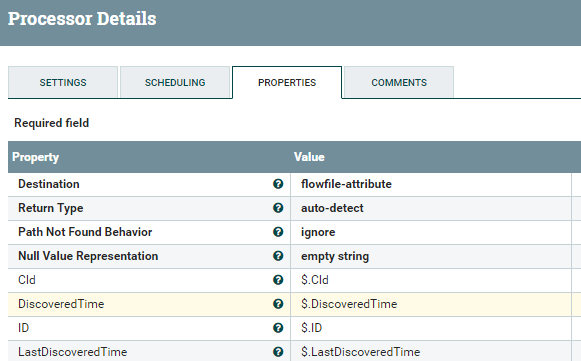Viewport: 581px width, 361px height.
Task: Click the $.ID value cell
Action: click(x=431, y=328)
